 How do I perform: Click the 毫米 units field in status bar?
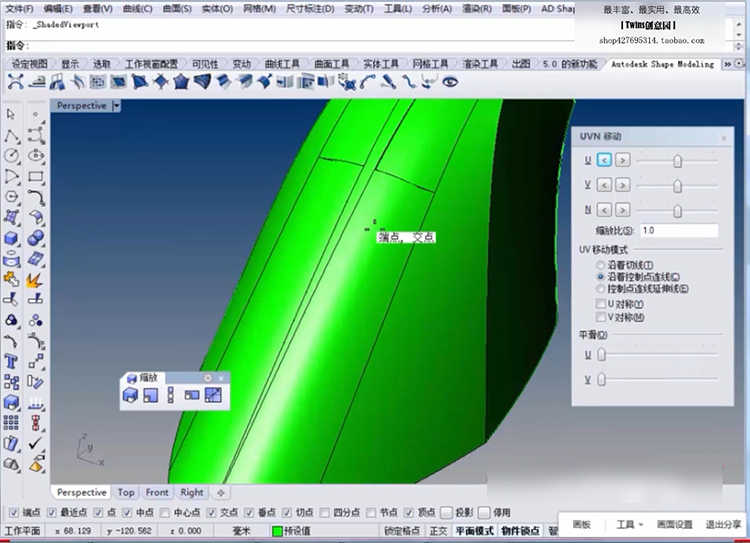[242, 531]
